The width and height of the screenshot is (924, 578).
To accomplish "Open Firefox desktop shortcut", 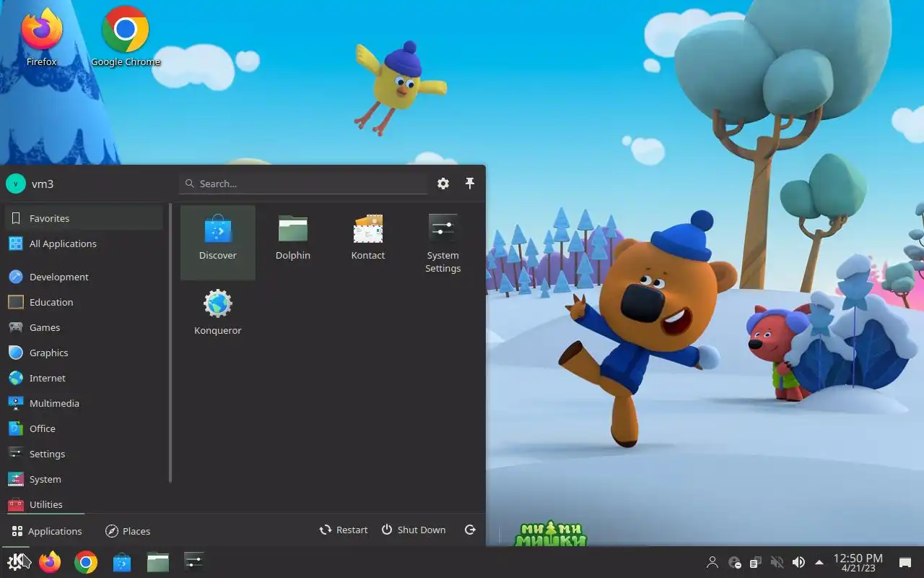I will (x=41, y=38).
